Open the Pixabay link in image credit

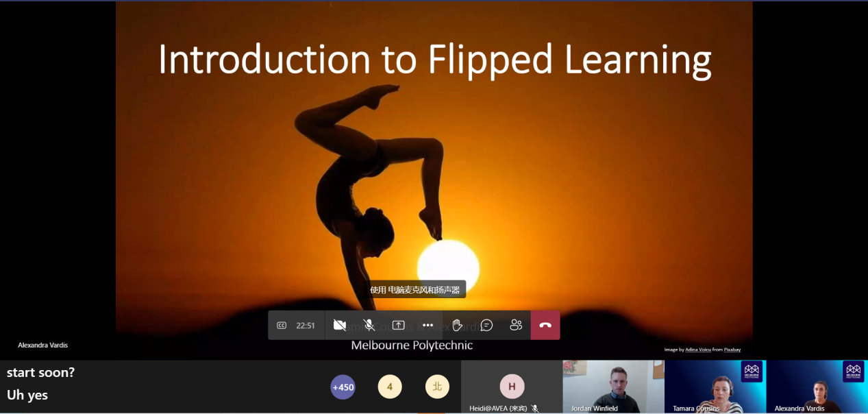point(732,350)
